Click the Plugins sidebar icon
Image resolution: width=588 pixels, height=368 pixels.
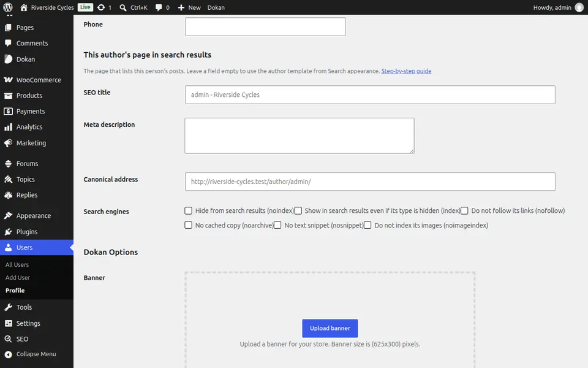tap(8, 232)
